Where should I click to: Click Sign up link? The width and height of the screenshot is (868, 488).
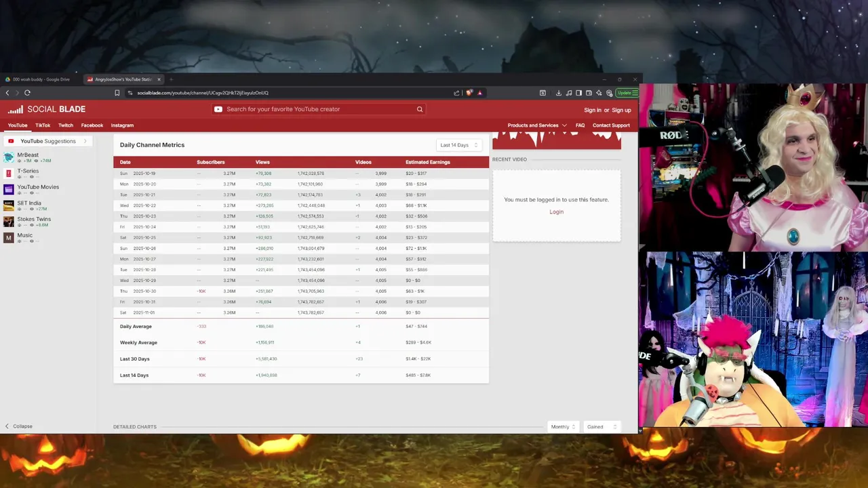(x=621, y=110)
